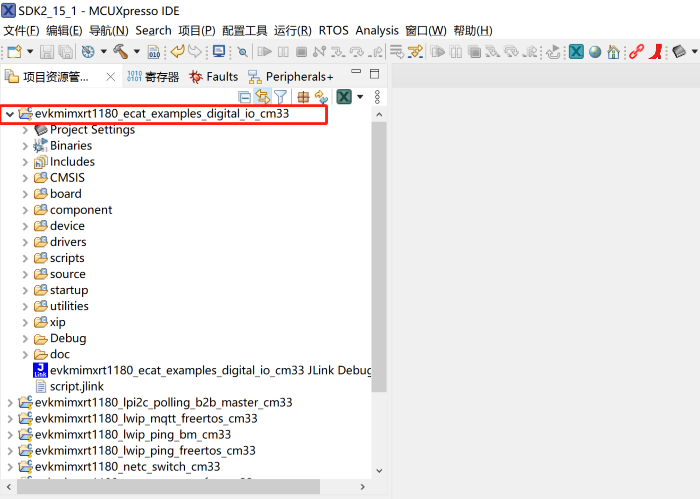Click the red chain link icon
This screenshot has width=700, height=499.
(x=635, y=51)
